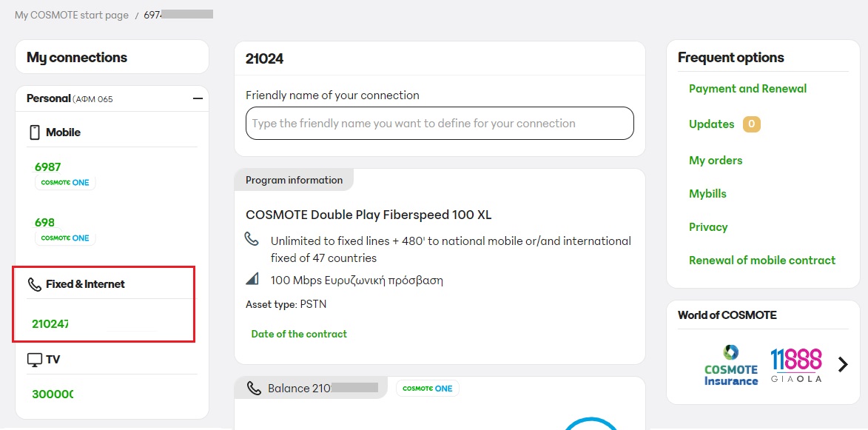Click the COSMOTE ONE badge under 6987
This screenshot has height=430, width=868.
pyautogui.click(x=65, y=182)
